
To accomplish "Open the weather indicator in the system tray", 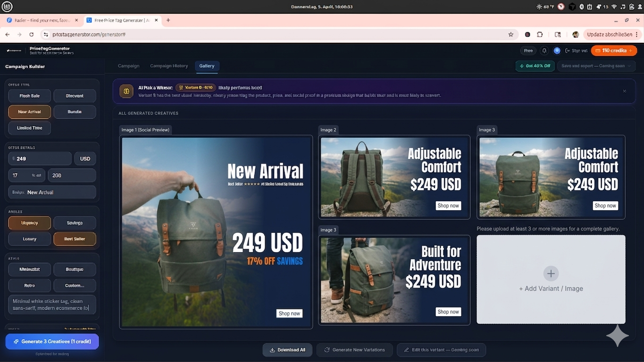I will 546,7.
